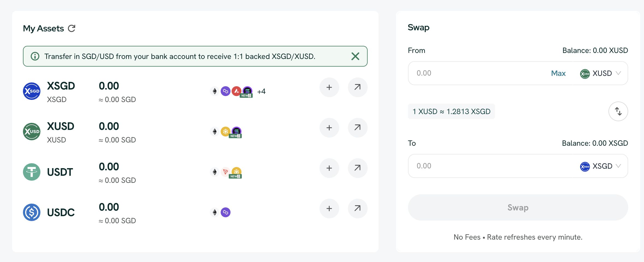Screen dimensions: 644x262
Task: Refresh the My Assets list
Action: click(72, 28)
